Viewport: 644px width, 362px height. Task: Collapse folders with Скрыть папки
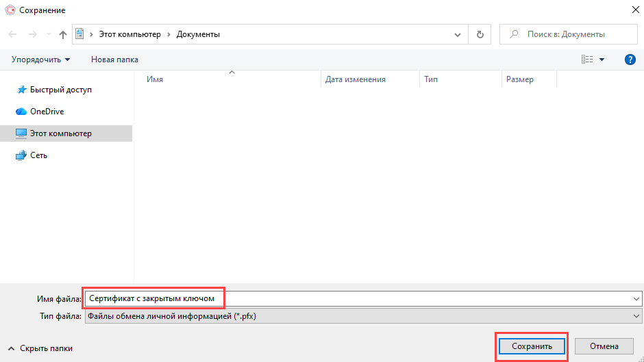(x=40, y=348)
